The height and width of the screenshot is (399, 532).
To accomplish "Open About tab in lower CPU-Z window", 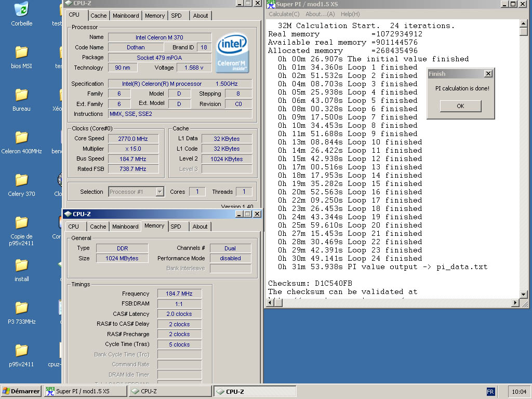I will pos(200,227).
